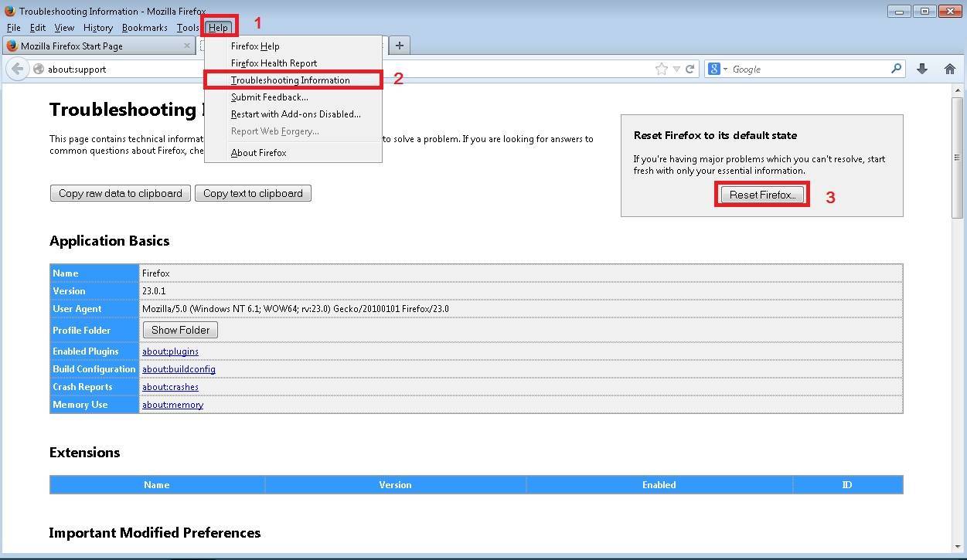Click Copy raw data to clipboard
Viewport: 967px width, 560px height.
tap(121, 193)
